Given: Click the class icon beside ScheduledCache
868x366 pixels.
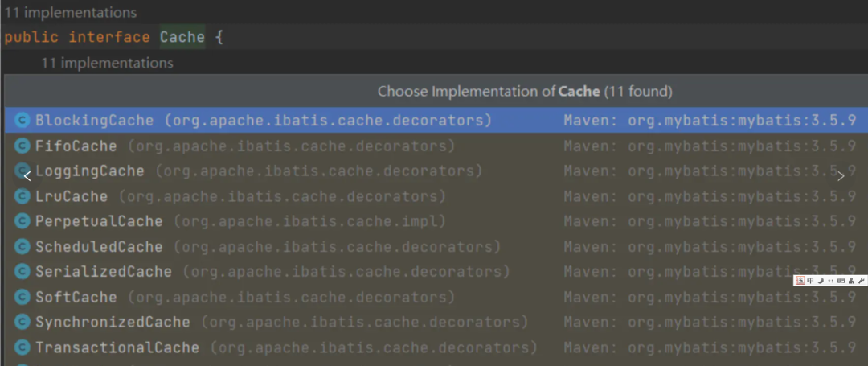Looking at the screenshot, I should click(x=23, y=246).
